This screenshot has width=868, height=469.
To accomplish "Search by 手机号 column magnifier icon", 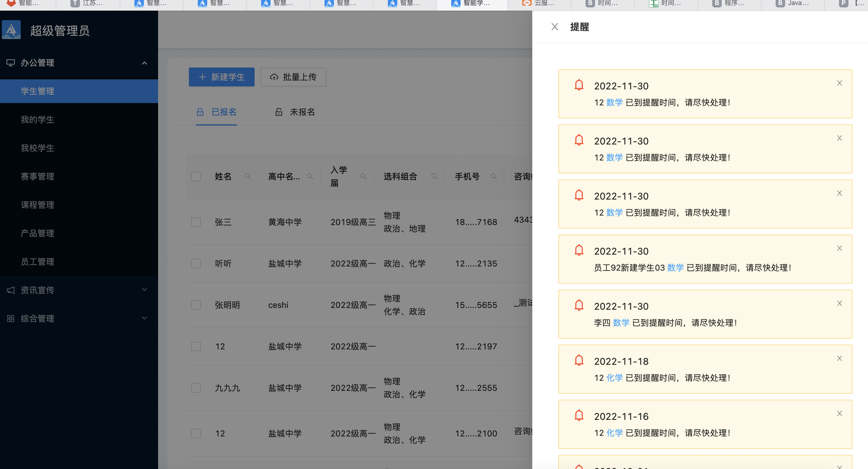I will click(493, 176).
